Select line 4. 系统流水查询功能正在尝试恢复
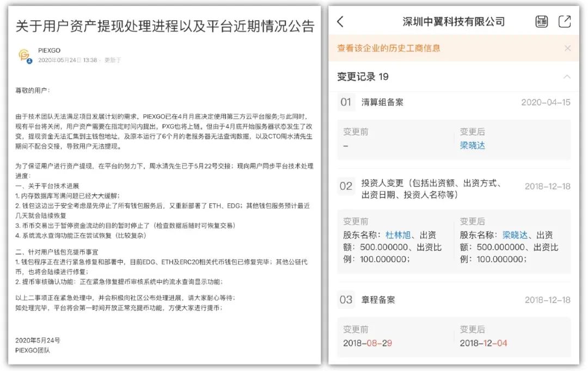 pos(81,236)
